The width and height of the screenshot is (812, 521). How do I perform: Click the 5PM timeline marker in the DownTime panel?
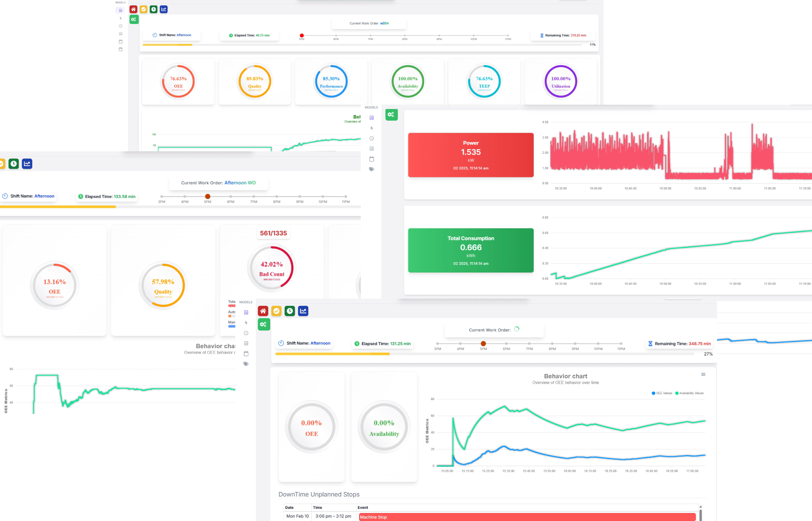point(483,344)
